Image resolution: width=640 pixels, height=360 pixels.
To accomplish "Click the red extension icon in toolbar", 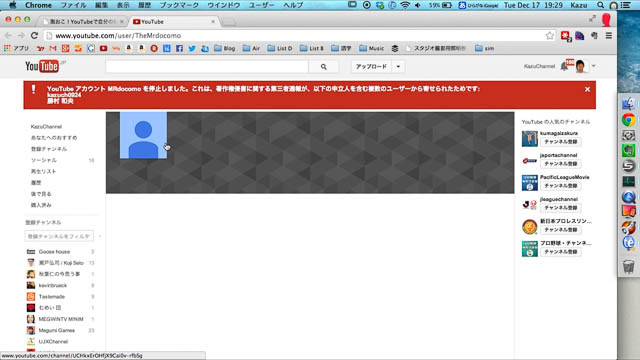I will click(x=565, y=36).
